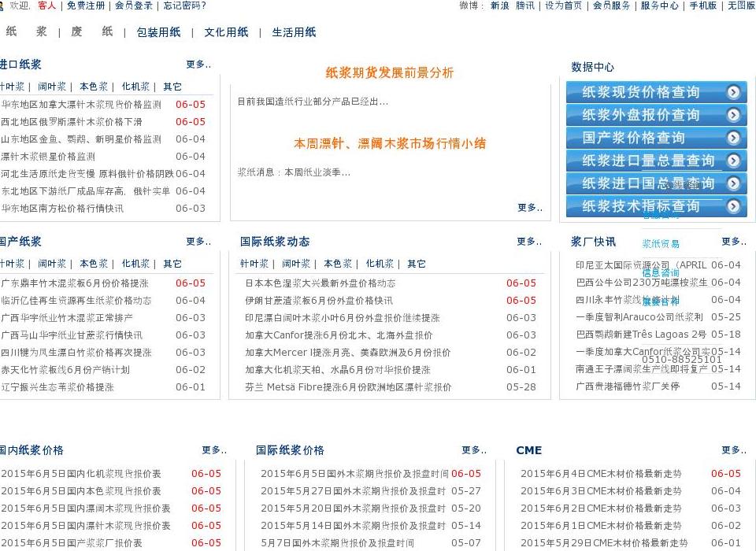Screen dimensions: 756x551
Task: Open 广西贵港福德竹浆厂关停 news
Action: (628, 386)
